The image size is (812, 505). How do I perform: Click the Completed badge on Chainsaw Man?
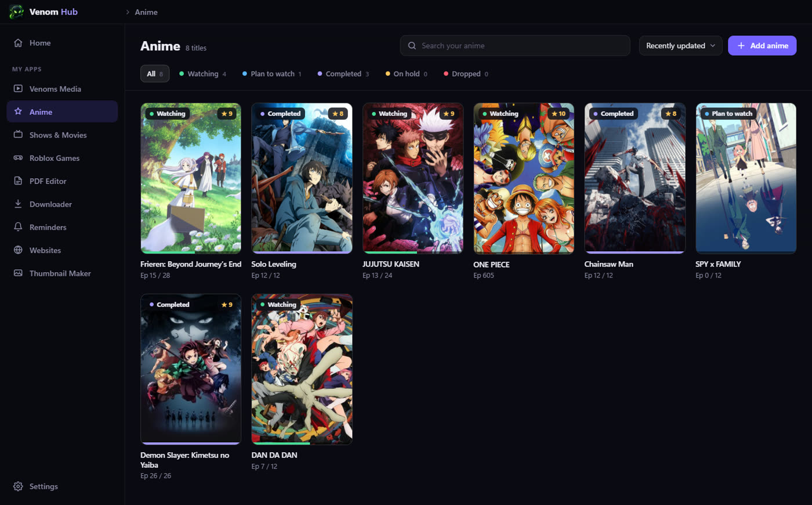pos(614,114)
